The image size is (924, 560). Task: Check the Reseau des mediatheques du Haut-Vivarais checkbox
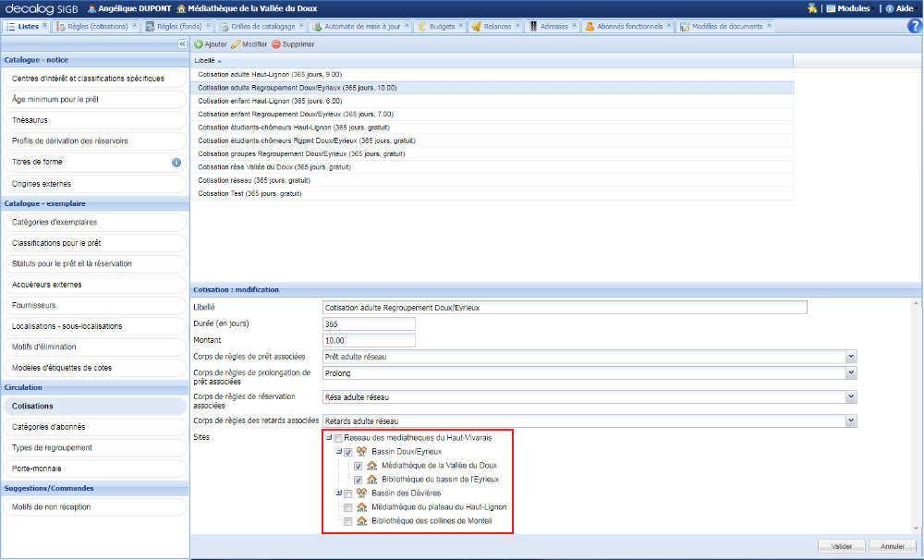point(336,437)
